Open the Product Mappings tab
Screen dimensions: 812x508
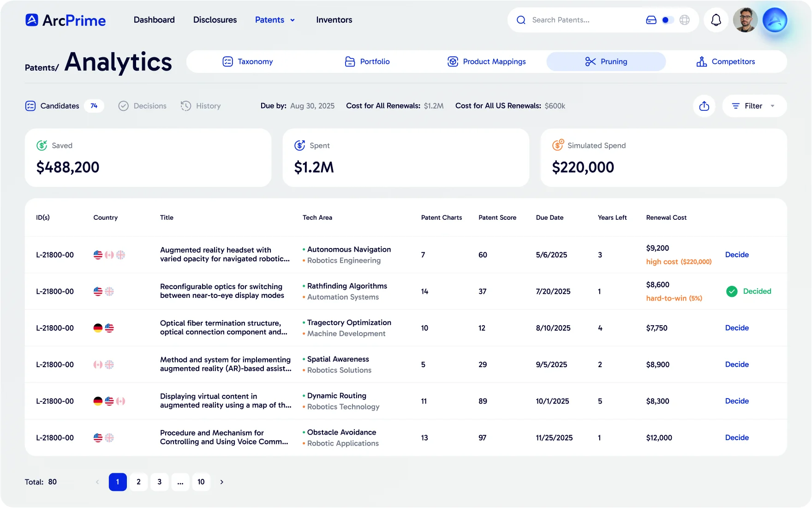(x=487, y=62)
